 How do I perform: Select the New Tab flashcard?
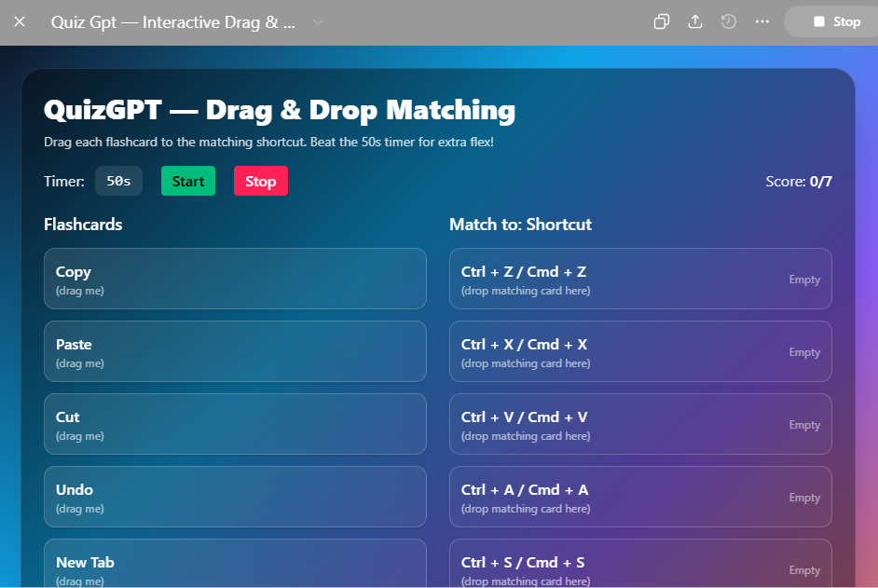(235, 564)
